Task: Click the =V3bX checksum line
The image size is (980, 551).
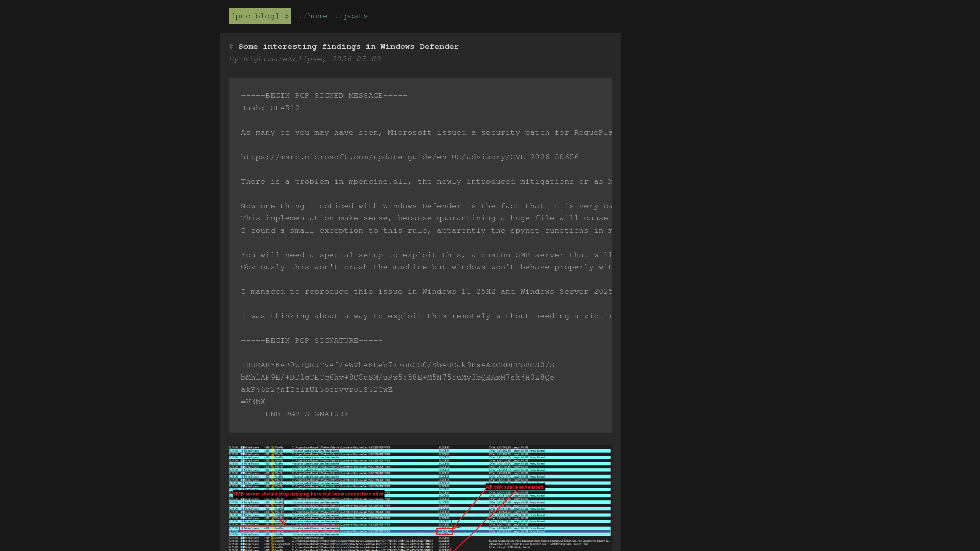Action: coord(253,402)
